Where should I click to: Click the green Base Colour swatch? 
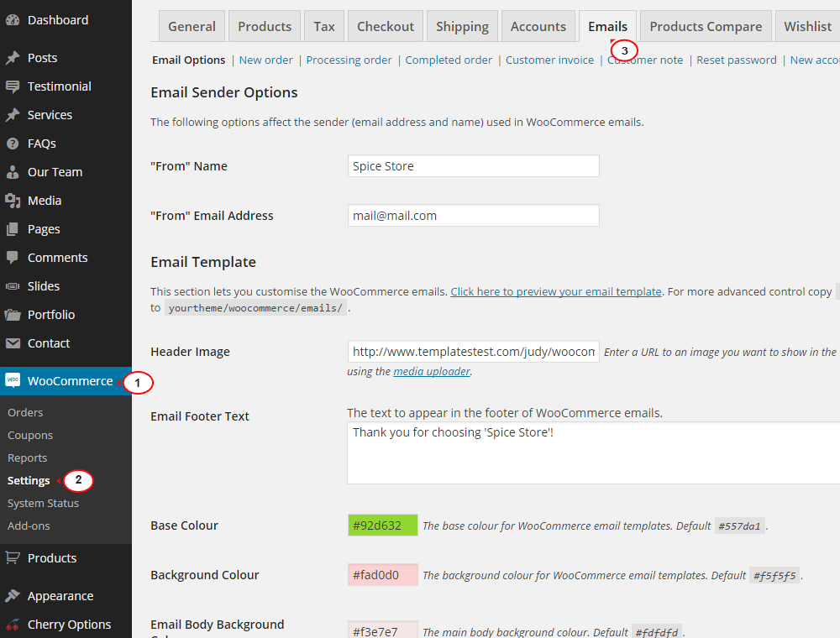pyautogui.click(x=382, y=525)
